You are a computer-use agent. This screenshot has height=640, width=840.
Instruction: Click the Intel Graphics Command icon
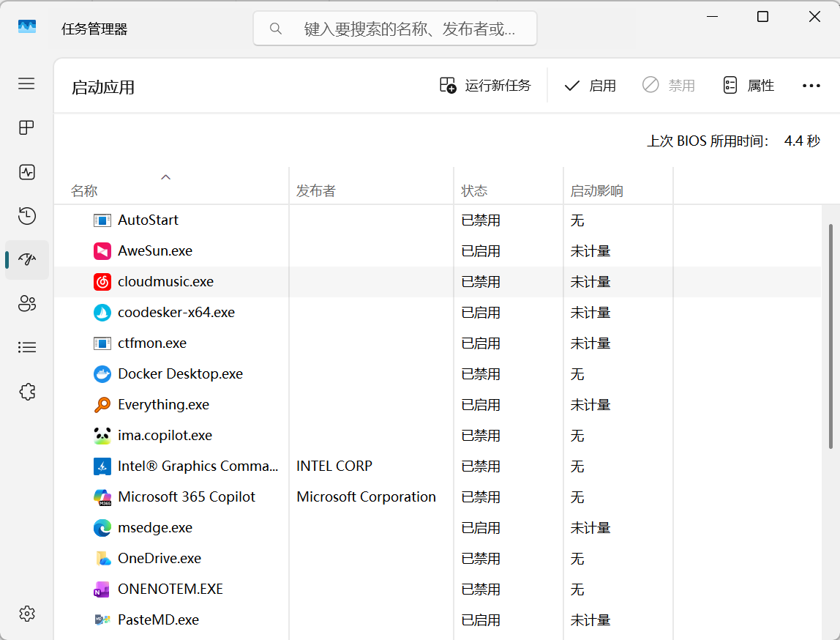(x=102, y=466)
